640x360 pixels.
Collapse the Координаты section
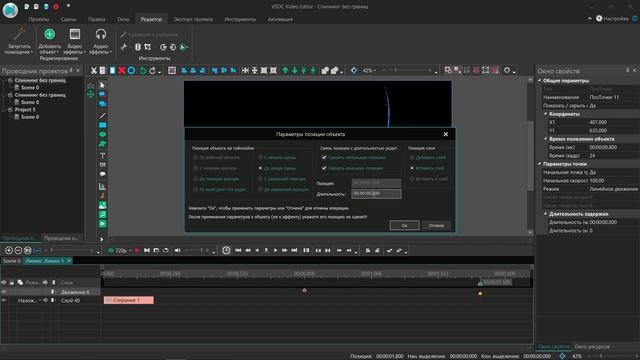[x=545, y=114]
